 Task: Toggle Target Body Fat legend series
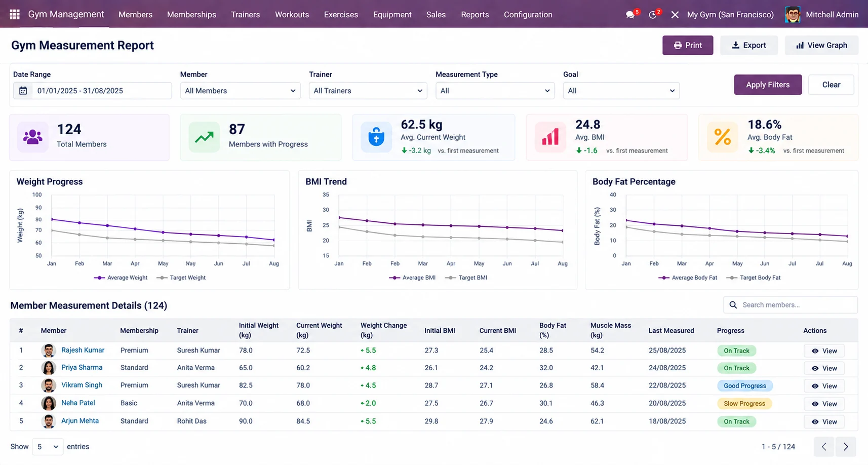[754, 278]
